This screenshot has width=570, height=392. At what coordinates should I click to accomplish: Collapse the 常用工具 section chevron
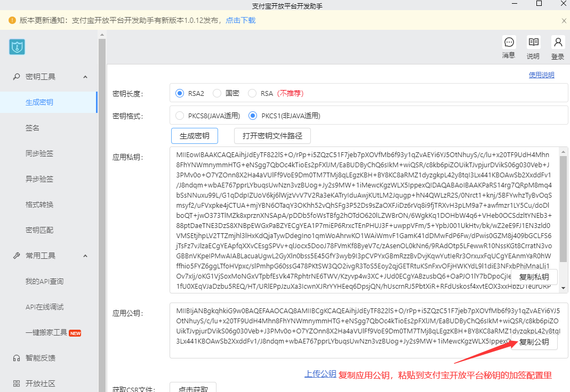[85, 256]
